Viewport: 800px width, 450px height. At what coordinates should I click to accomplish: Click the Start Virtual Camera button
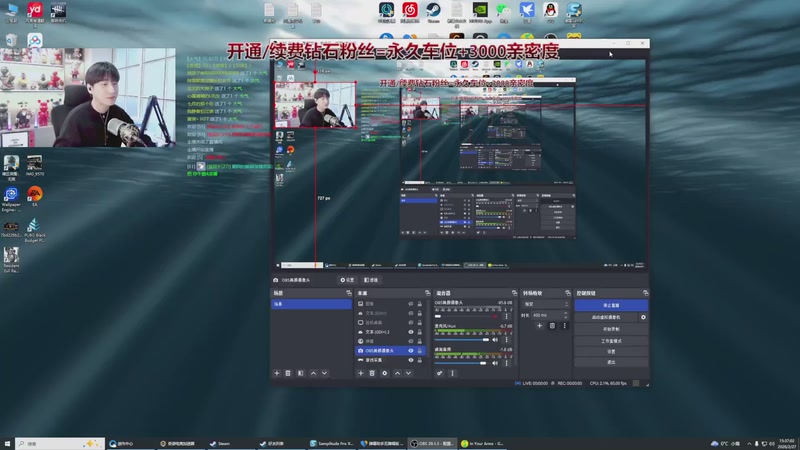pyautogui.click(x=606, y=317)
